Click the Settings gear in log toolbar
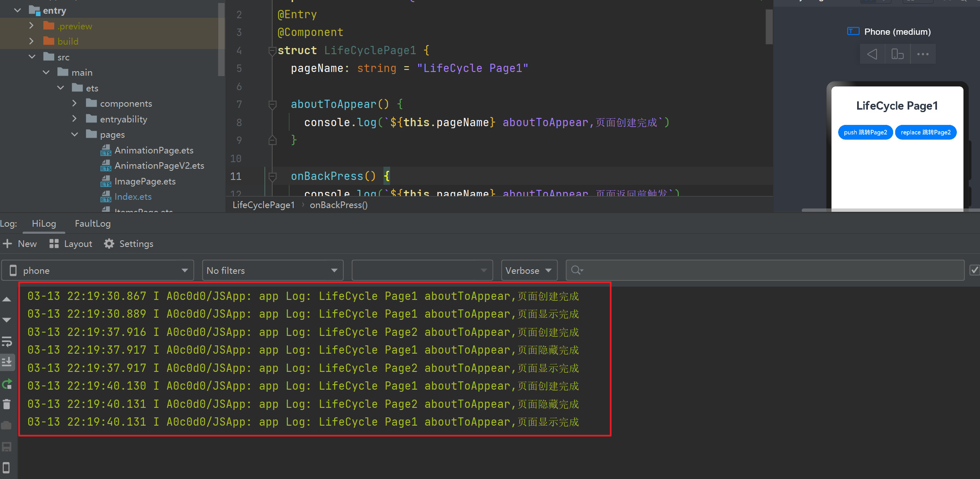This screenshot has width=980, height=479. (x=109, y=244)
